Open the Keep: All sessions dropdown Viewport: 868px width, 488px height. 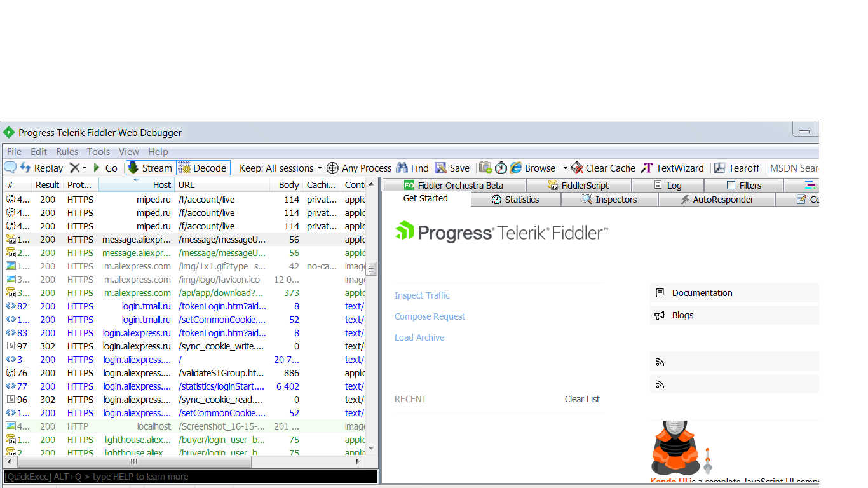tap(280, 168)
